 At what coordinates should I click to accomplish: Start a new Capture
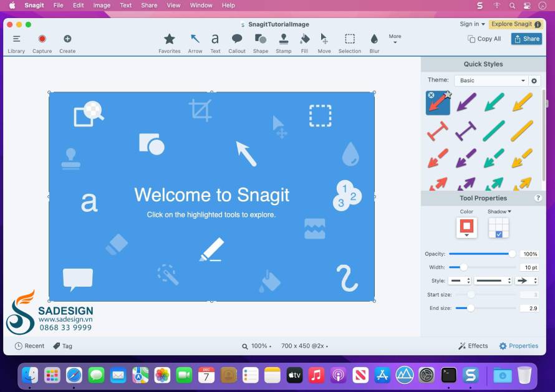[42, 44]
